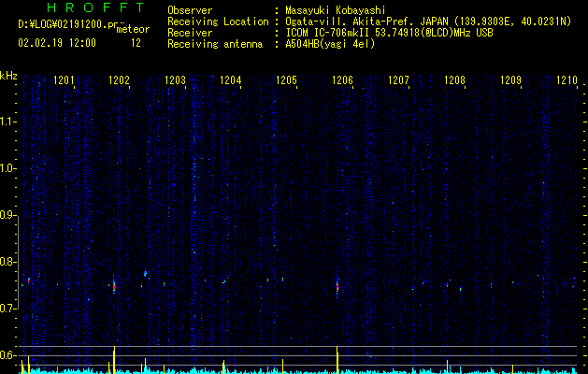Click the observer name Masayuki Kobayashi
This screenshot has height=374, width=588.
336,10
